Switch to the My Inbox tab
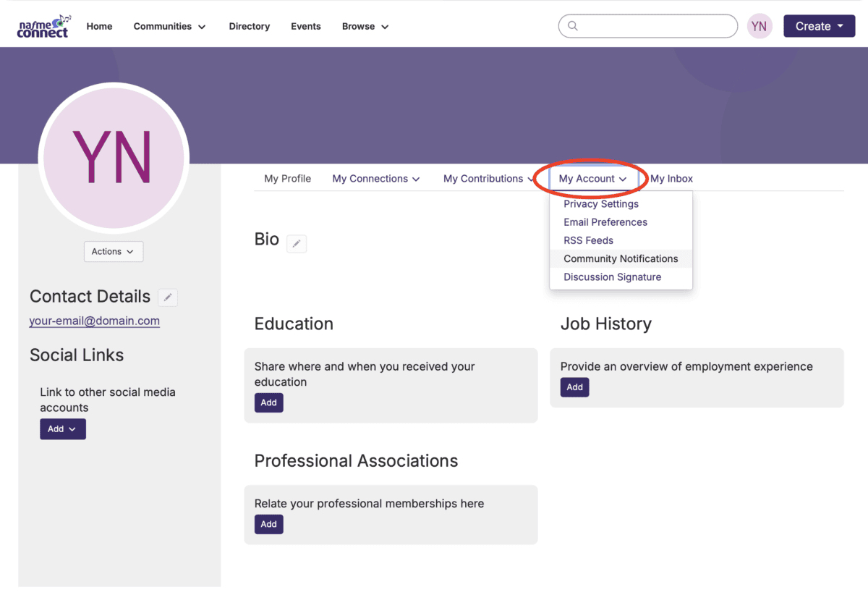Screen dimensions: 868x608 pyautogui.click(x=671, y=179)
